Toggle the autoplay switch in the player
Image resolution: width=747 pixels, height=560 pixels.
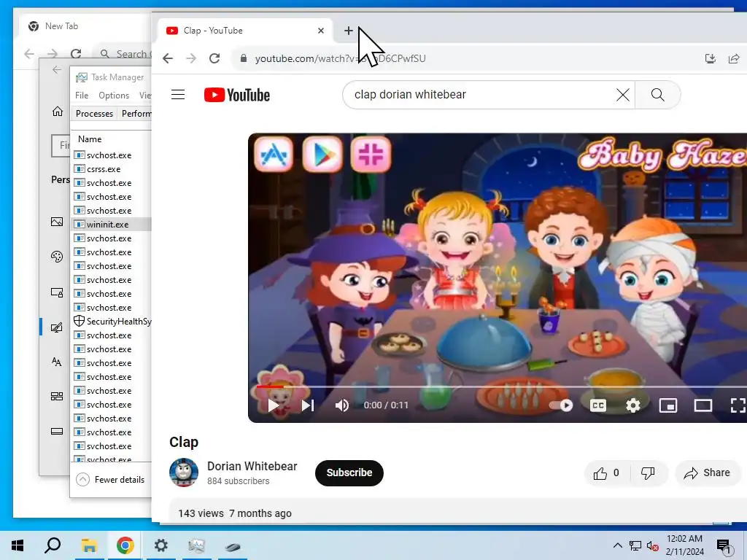coord(561,405)
